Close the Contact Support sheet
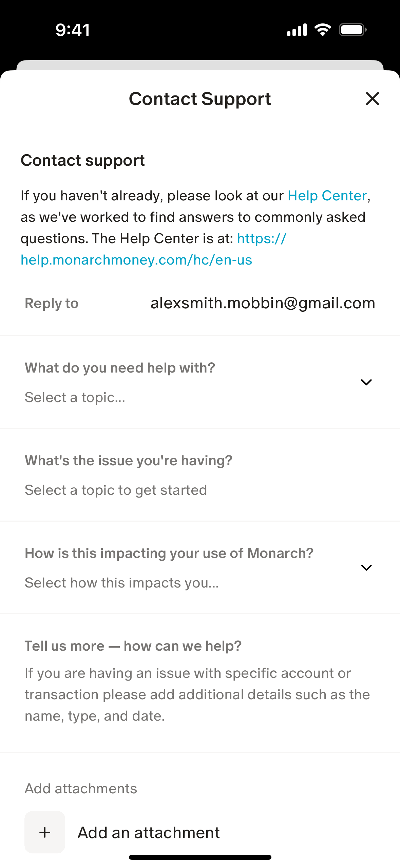This screenshot has height=868, width=400. [372, 99]
